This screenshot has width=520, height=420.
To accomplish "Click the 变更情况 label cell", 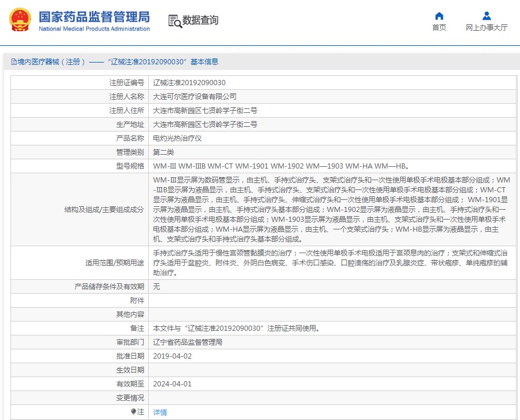I will (x=79, y=398).
